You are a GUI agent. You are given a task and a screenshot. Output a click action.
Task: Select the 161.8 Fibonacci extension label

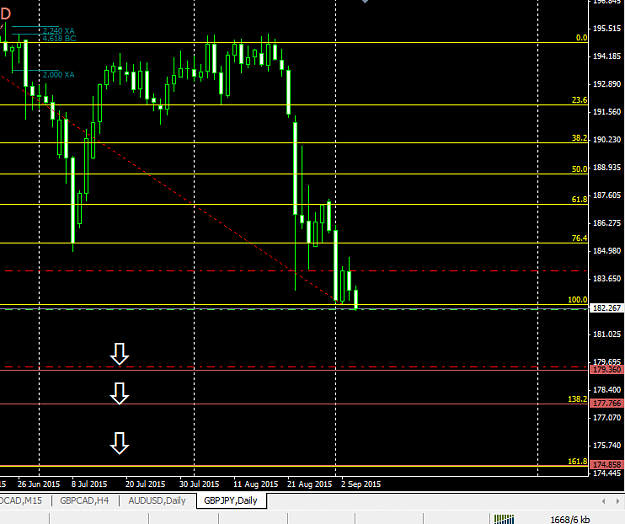(x=578, y=461)
